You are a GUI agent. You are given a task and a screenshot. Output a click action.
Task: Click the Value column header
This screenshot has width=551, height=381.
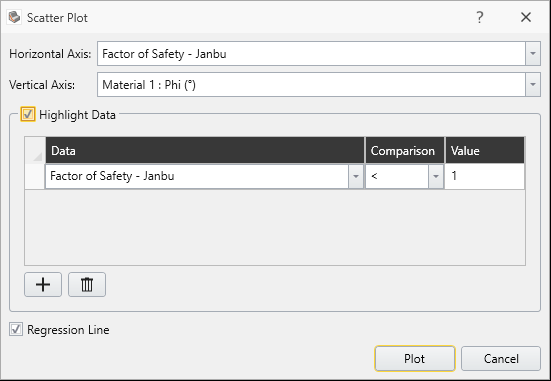[485, 150]
